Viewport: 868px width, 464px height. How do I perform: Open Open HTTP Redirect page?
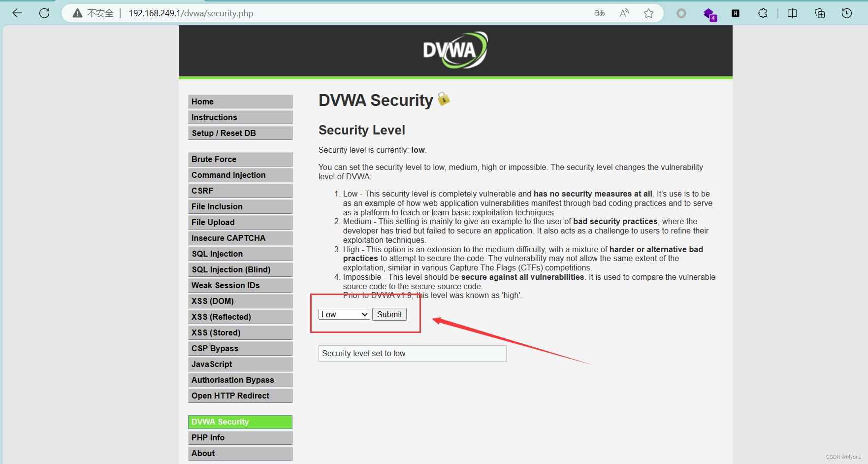coord(240,396)
